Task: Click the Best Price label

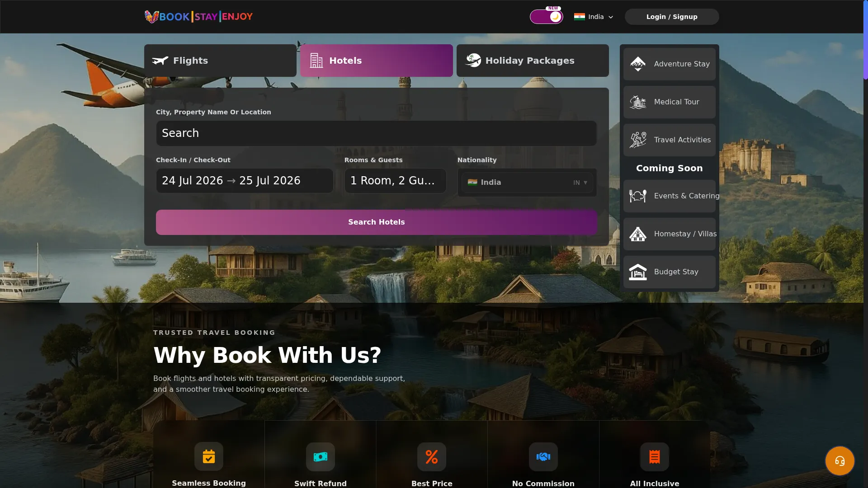Action: point(432,483)
